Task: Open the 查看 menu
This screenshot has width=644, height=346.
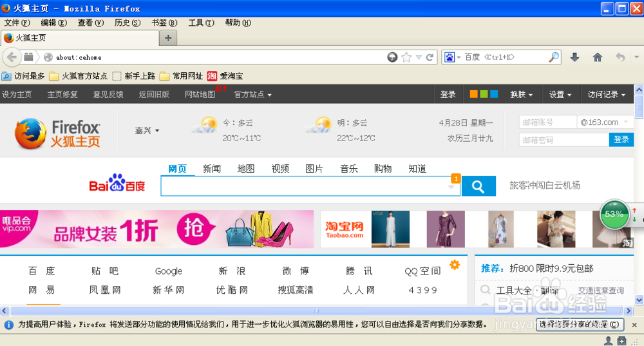Action: click(91, 23)
